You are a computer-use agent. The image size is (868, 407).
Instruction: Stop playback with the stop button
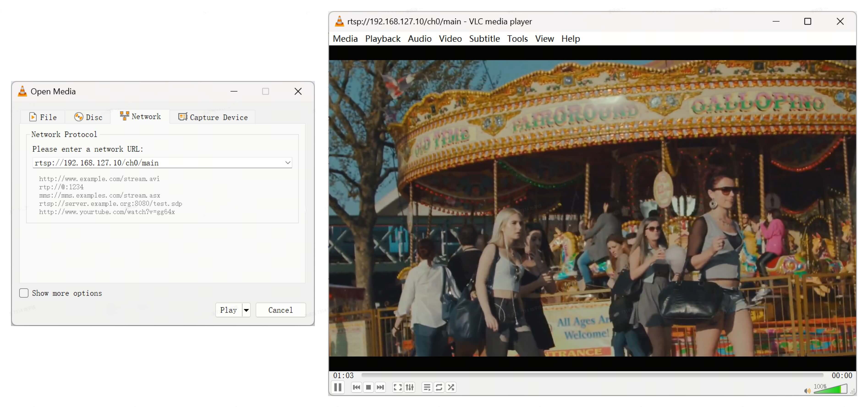click(x=368, y=387)
